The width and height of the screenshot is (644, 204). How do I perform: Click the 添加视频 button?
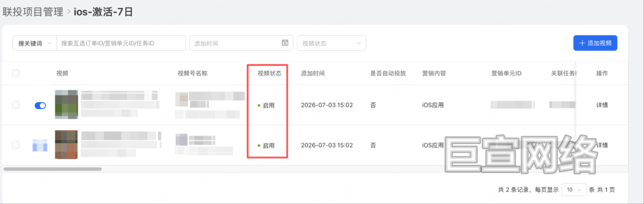coord(595,43)
